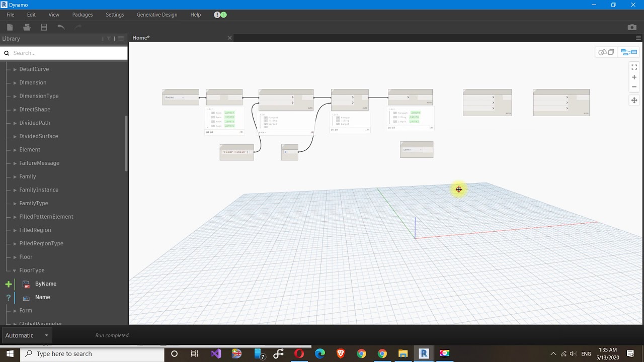This screenshot has width=644, height=362.
Task: Open Opera browser from the taskbar
Action: click(299, 353)
